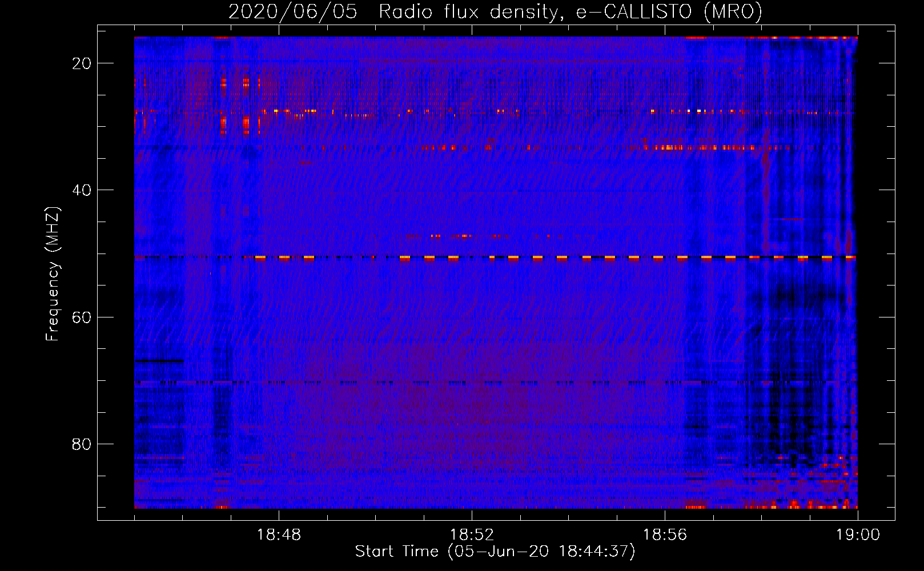Click the '80' frequency tick label
Image resolution: width=924 pixels, height=571 pixels.
(82, 444)
